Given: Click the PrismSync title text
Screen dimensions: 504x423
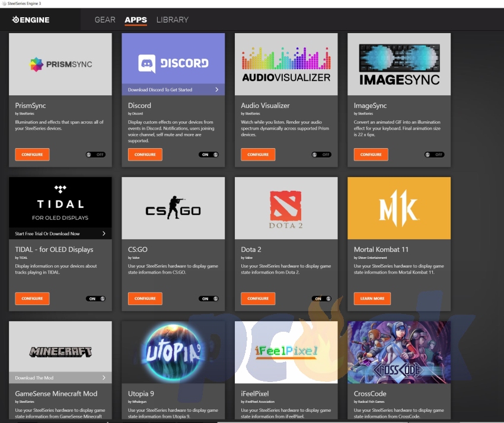Looking at the screenshot, I should [30, 105].
